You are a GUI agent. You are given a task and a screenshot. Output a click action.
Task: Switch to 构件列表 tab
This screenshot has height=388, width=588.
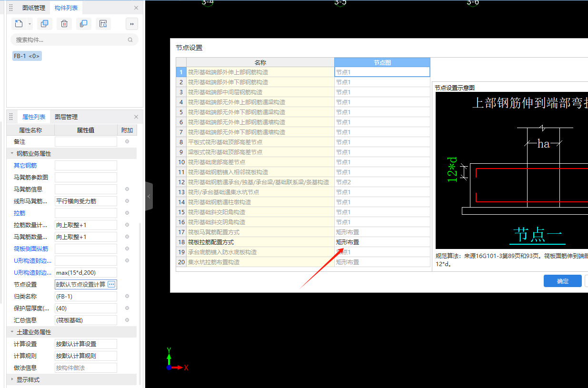click(66, 8)
